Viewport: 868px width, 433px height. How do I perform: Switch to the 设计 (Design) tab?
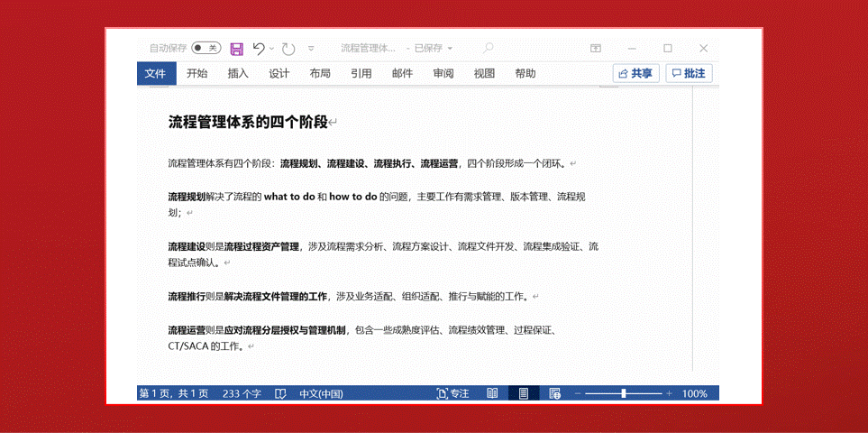279,74
